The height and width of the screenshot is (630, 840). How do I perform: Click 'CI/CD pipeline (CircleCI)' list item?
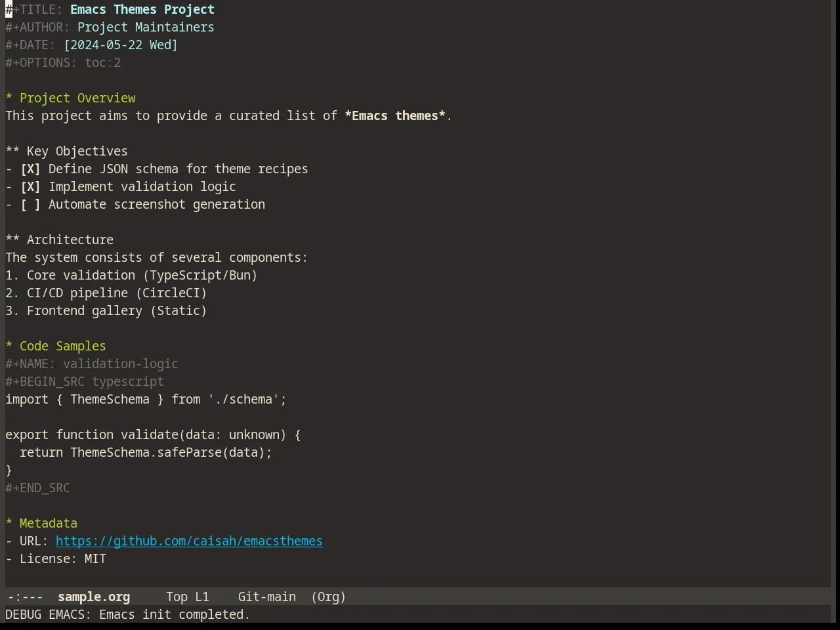106,293
